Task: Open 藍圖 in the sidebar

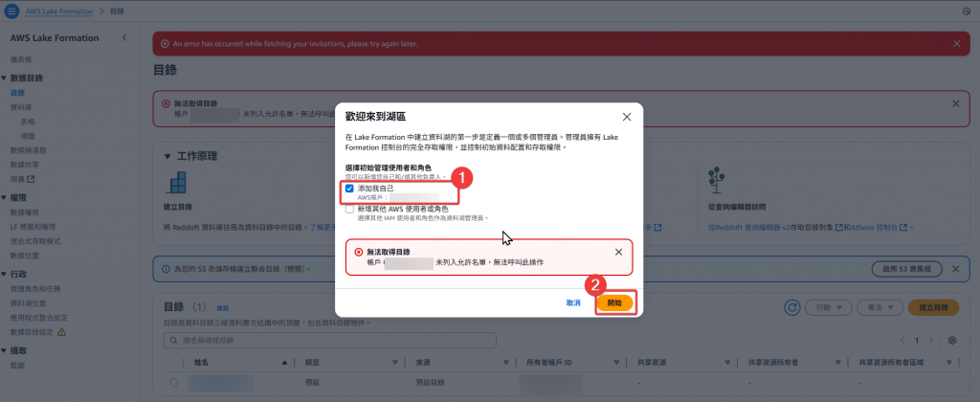Action: tap(17, 365)
